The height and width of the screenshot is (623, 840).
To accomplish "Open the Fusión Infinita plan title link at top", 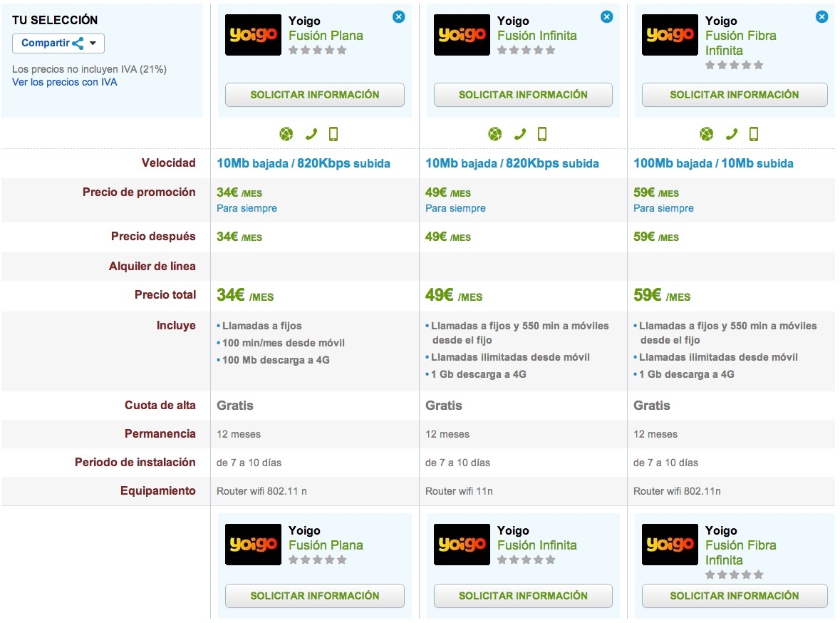I will tap(536, 36).
